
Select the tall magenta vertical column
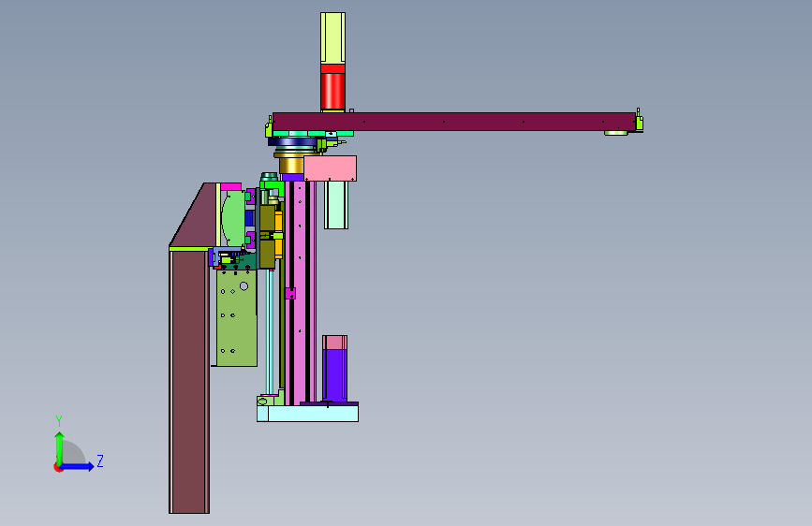(300, 293)
